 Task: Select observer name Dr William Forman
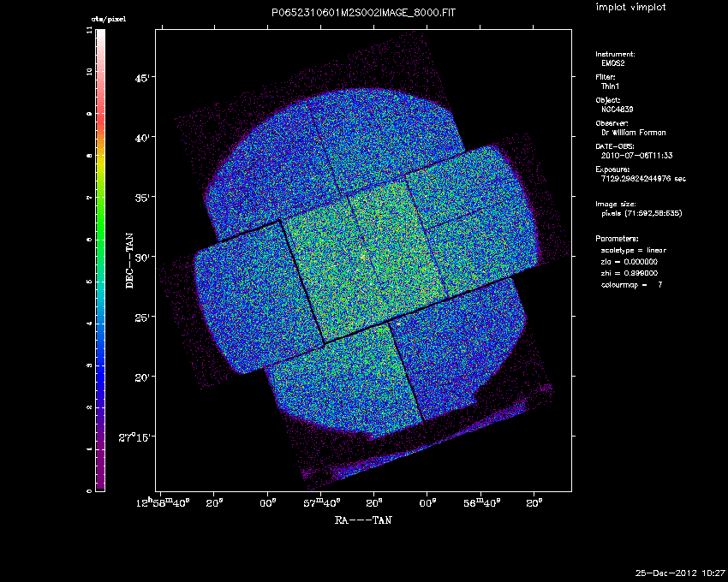633,133
